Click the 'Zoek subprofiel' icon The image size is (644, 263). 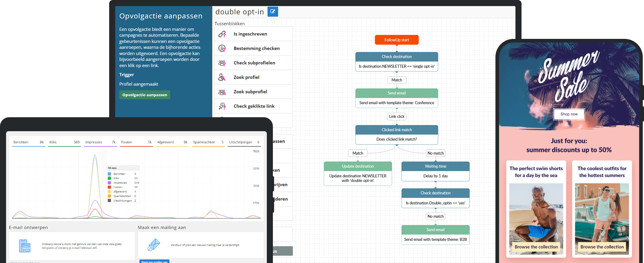222,92
